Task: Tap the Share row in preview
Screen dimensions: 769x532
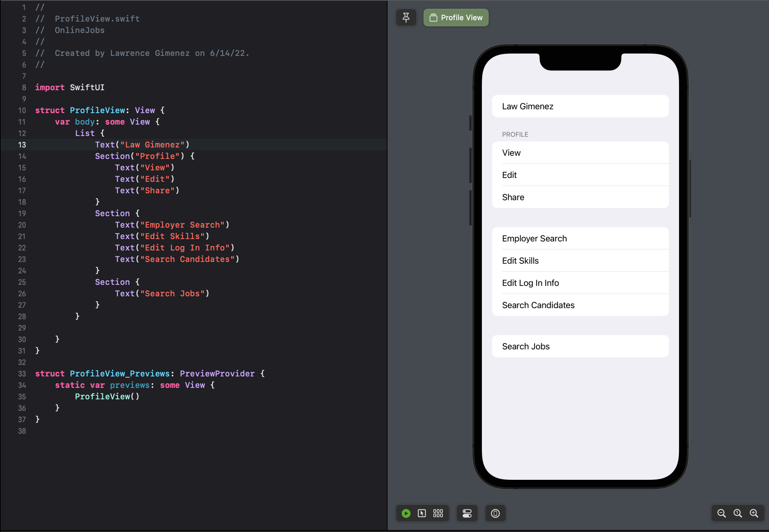Action: [x=580, y=197]
